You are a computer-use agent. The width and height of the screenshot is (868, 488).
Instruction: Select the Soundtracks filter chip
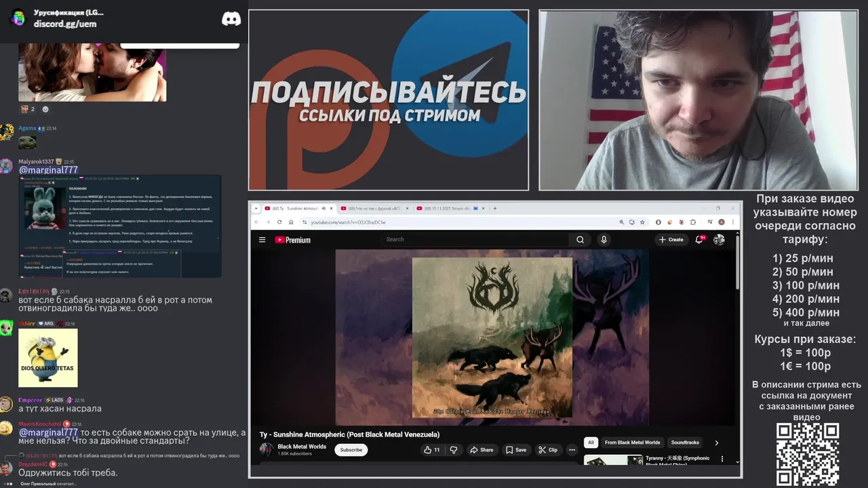coord(685,443)
